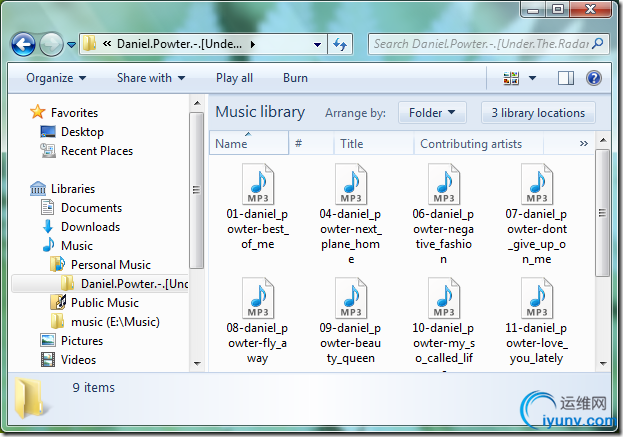This screenshot has width=623, height=437.
Task: Select Libraries in the navigation pane
Action: coord(73,189)
